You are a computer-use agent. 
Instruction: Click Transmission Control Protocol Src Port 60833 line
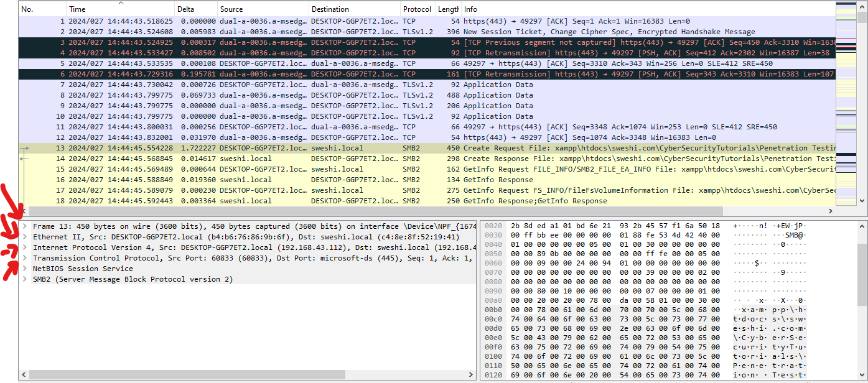point(254,258)
